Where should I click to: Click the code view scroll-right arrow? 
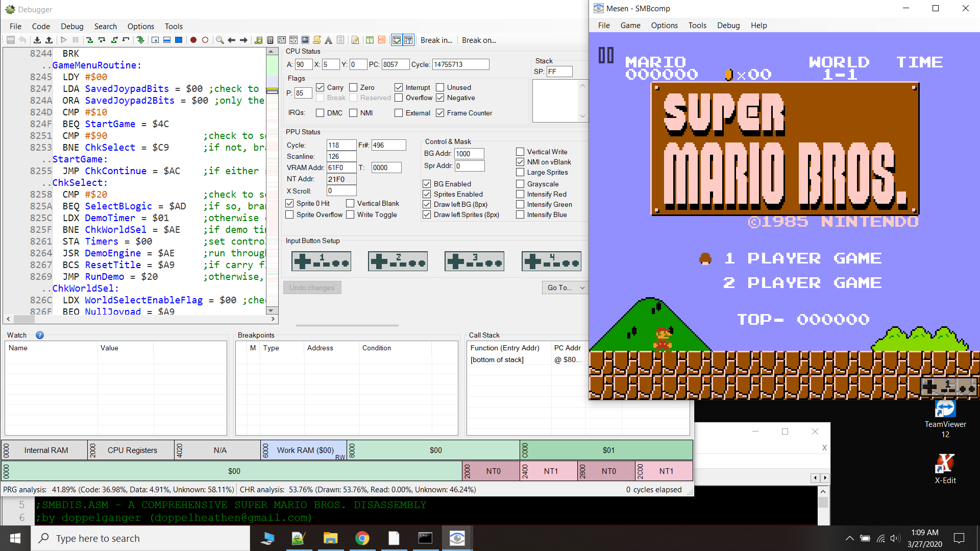tap(273, 319)
